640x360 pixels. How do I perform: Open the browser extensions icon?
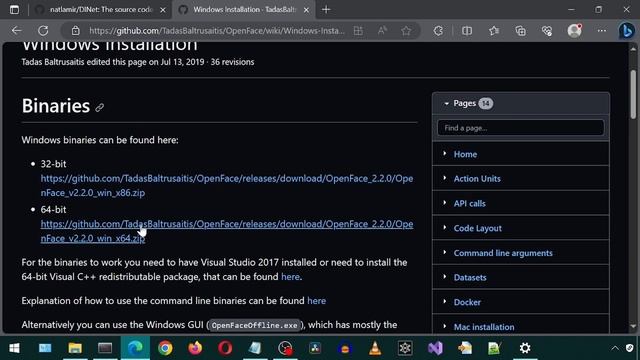pyautogui.click(x=438, y=31)
